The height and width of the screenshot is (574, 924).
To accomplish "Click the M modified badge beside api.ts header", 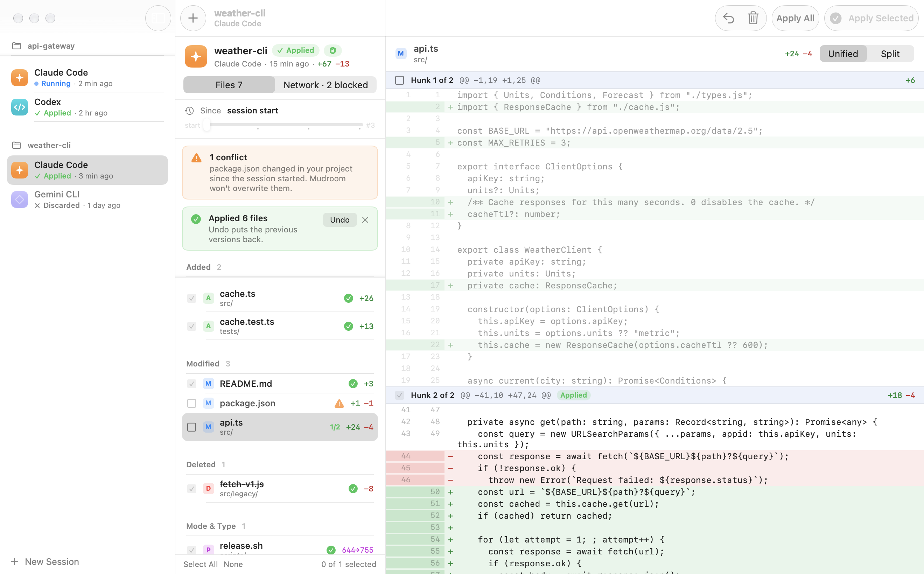I will point(401,54).
